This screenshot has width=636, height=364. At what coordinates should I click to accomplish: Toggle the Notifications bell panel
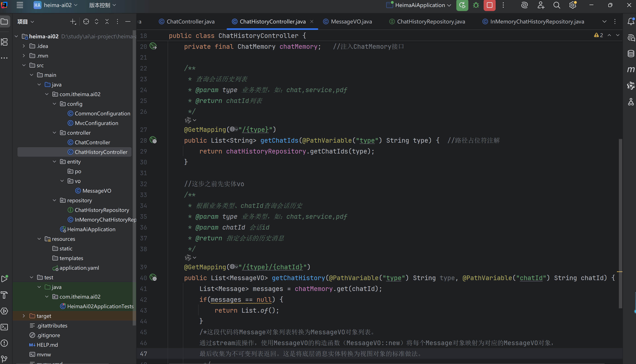[631, 22]
